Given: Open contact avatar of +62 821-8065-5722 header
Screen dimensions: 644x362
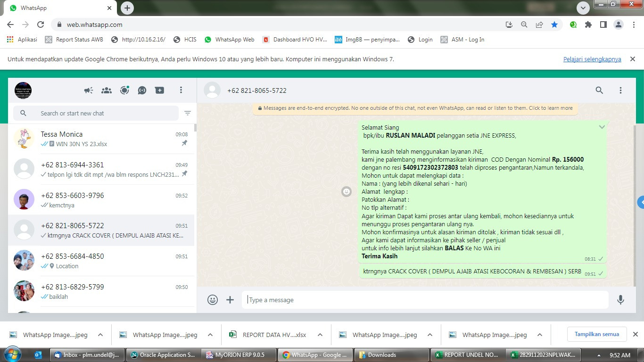Looking at the screenshot, I should 212,90.
